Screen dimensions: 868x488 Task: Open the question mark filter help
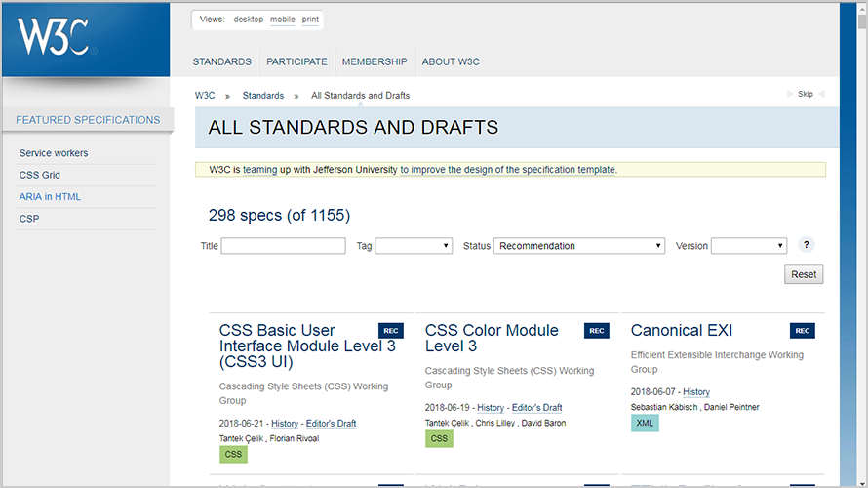click(x=806, y=244)
